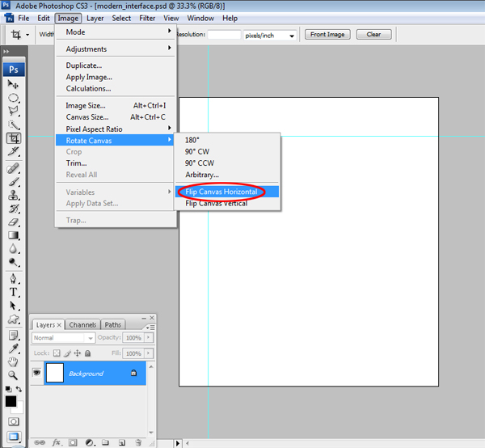Toggle lock image pixels
The width and height of the screenshot is (485, 448).
67,353
